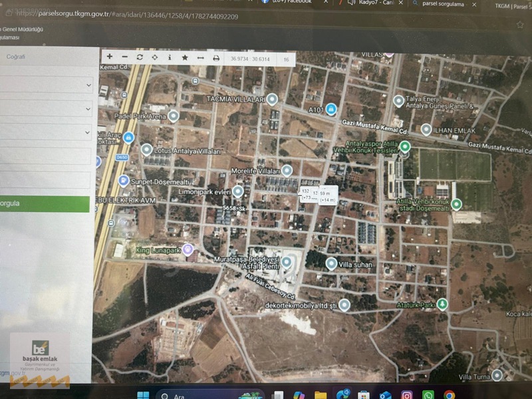Viewport: 532px width, 399px height.
Task: Launch WhatsApp from the taskbar
Action: tap(428, 395)
